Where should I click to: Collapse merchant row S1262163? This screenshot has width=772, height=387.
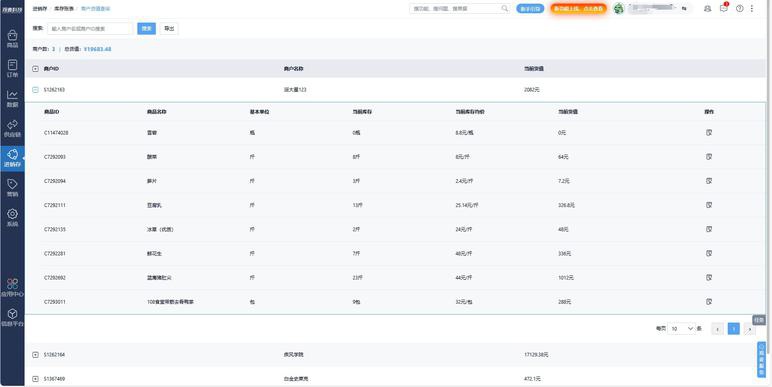click(x=35, y=90)
